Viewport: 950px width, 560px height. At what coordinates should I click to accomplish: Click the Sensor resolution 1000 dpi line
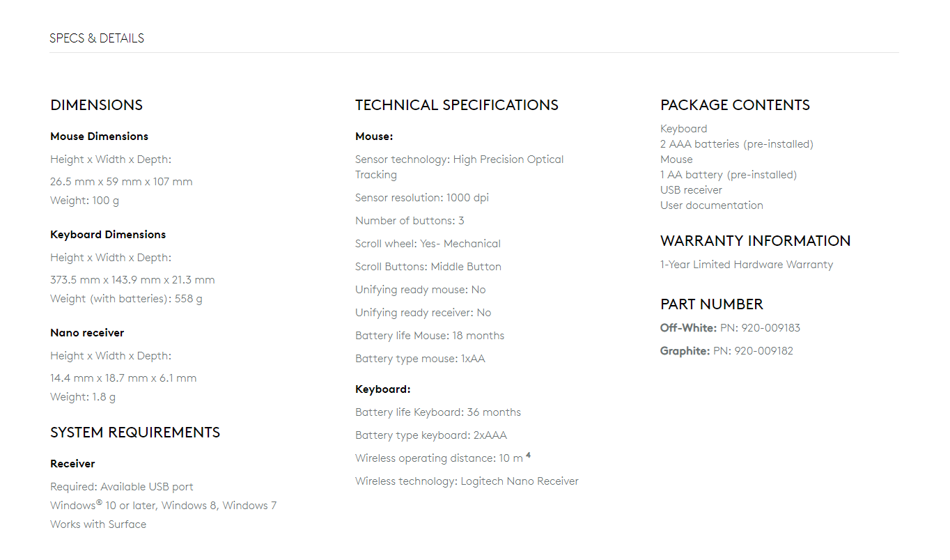(421, 198)
